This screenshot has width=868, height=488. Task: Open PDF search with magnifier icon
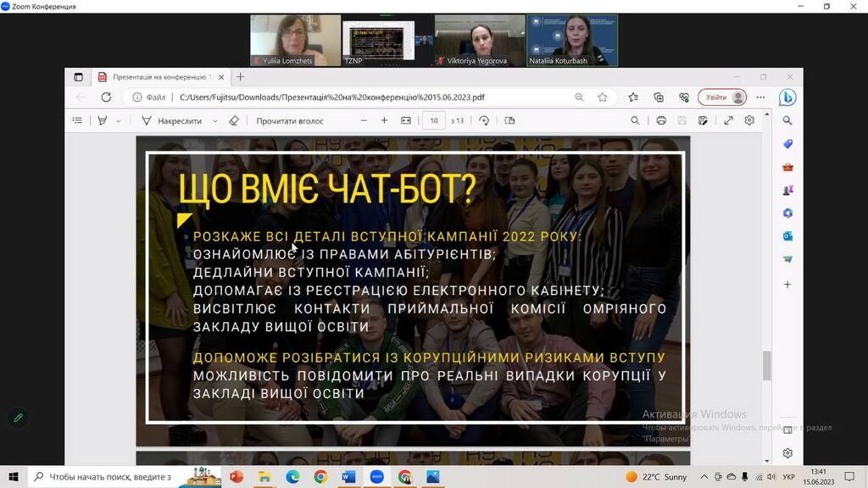coord(635,121)
